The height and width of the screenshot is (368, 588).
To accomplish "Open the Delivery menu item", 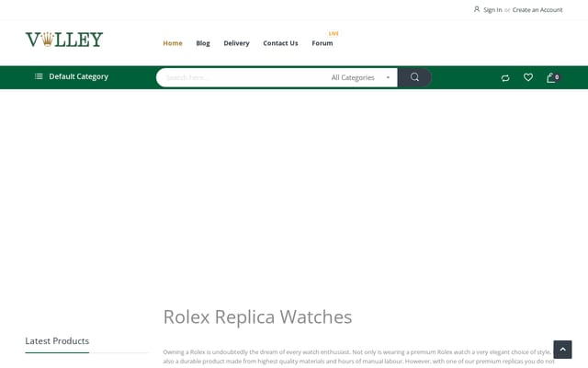I will tap(236, 43).
